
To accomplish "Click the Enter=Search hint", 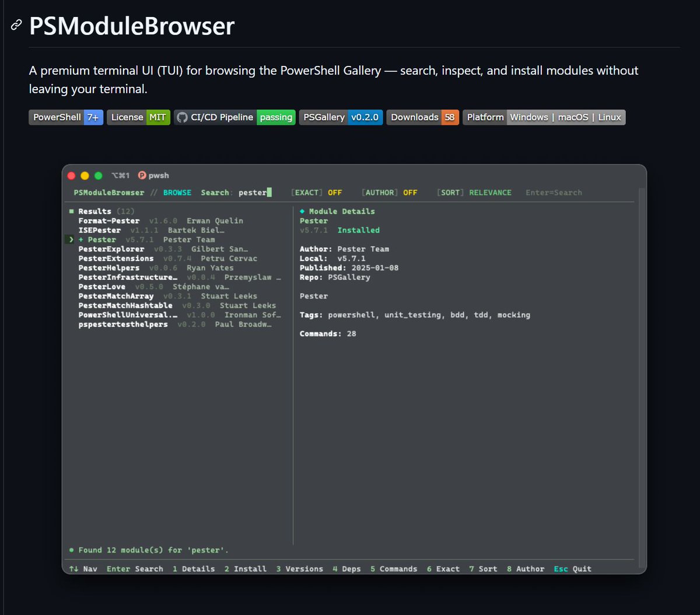I will point(554,192).
